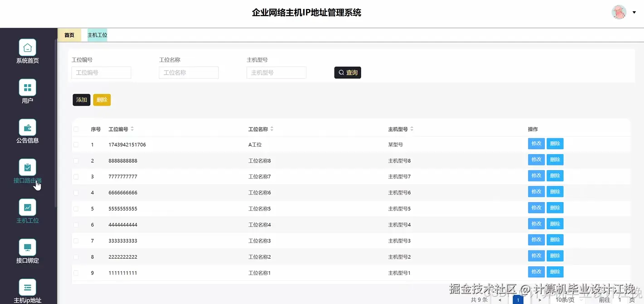Click 删除 for 工位名称6 row
The image size is (644, 304).
coord(555,192)
